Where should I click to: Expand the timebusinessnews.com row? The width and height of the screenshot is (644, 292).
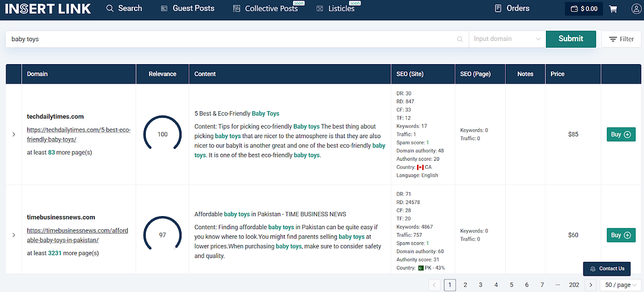click(x=14, y=235)
